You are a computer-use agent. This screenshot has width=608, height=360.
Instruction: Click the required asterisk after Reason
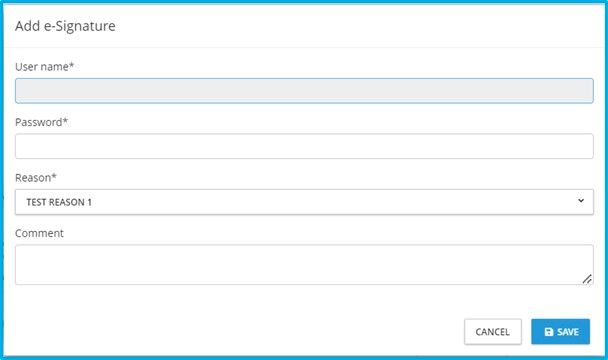(x=54, y=176)
